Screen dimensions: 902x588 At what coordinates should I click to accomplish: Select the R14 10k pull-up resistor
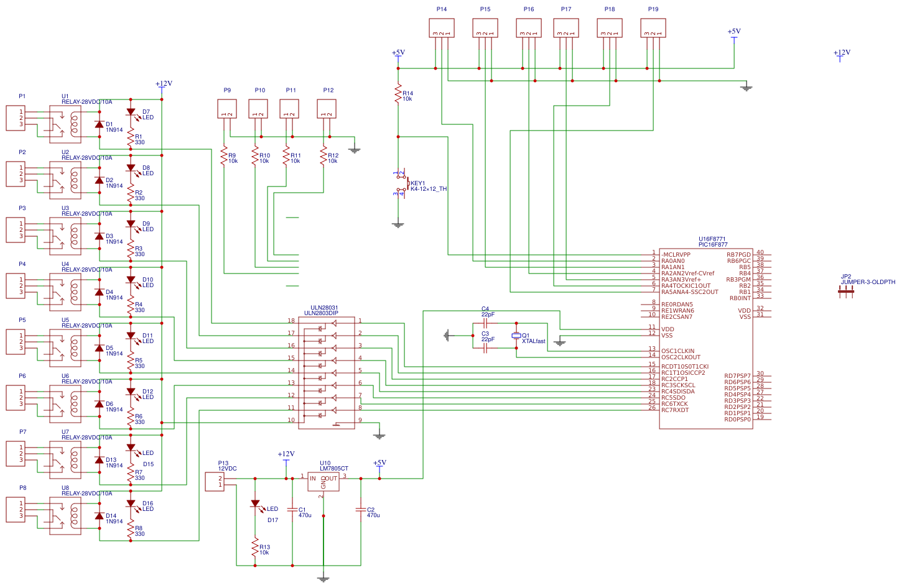point(398,94)
